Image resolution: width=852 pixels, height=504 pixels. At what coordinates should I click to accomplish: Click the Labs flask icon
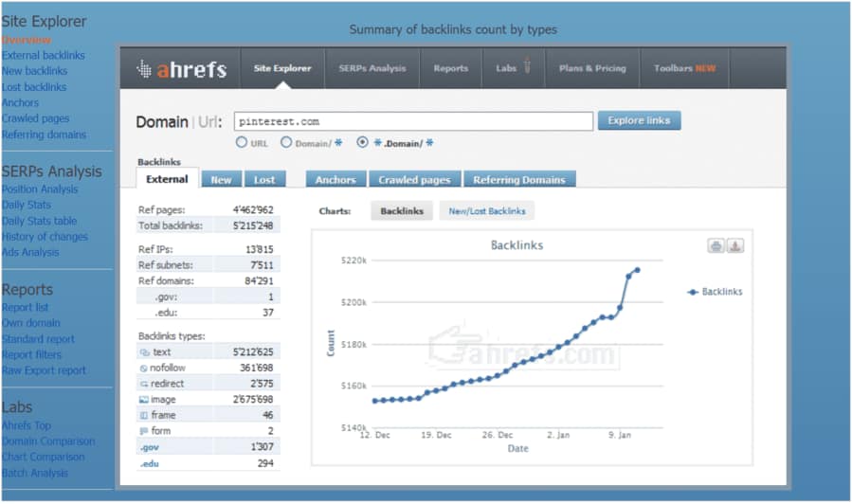pyautogui.click(x=527, y=65)
